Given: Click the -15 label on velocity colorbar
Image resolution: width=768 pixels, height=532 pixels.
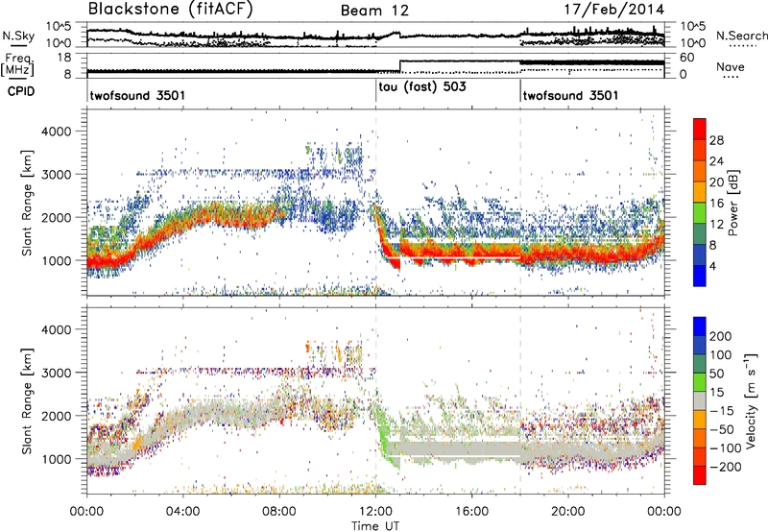Looking at the screenshot, I should [721, 411].
